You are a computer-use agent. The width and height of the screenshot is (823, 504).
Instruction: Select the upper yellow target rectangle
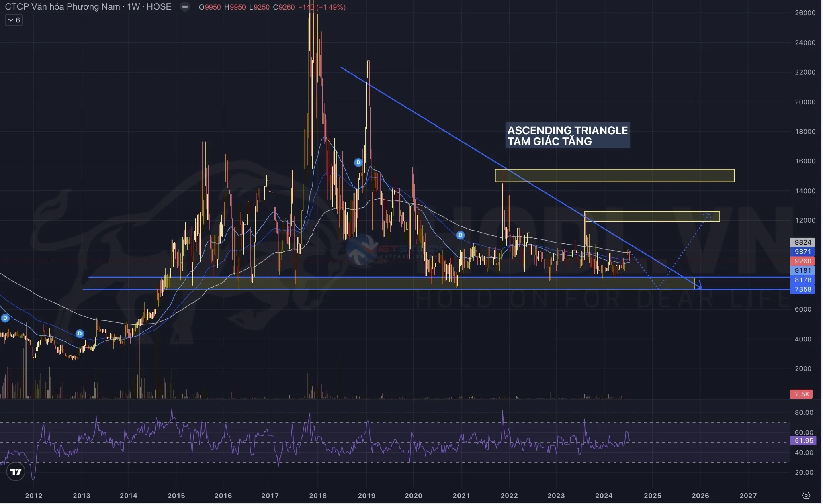(614, 175)
